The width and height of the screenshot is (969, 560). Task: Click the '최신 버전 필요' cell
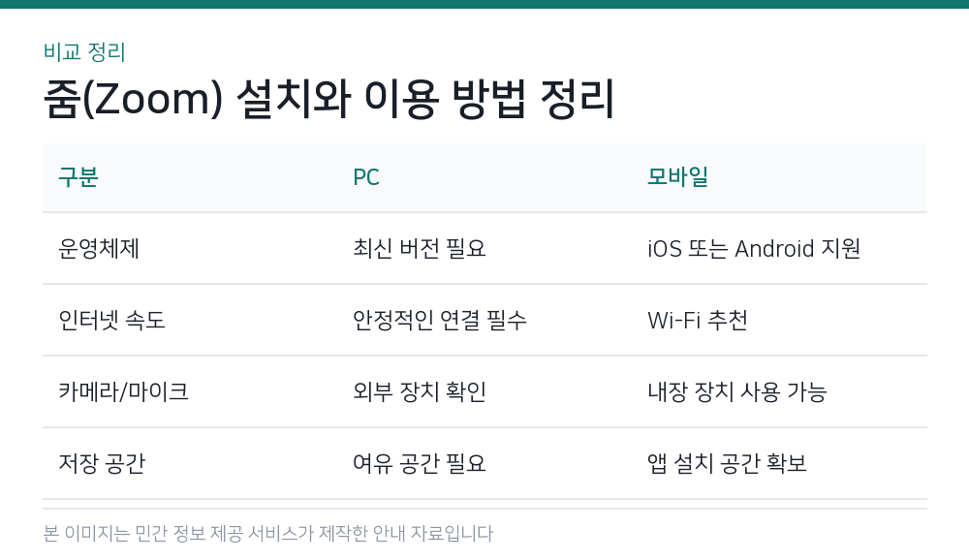pos(419,248)
